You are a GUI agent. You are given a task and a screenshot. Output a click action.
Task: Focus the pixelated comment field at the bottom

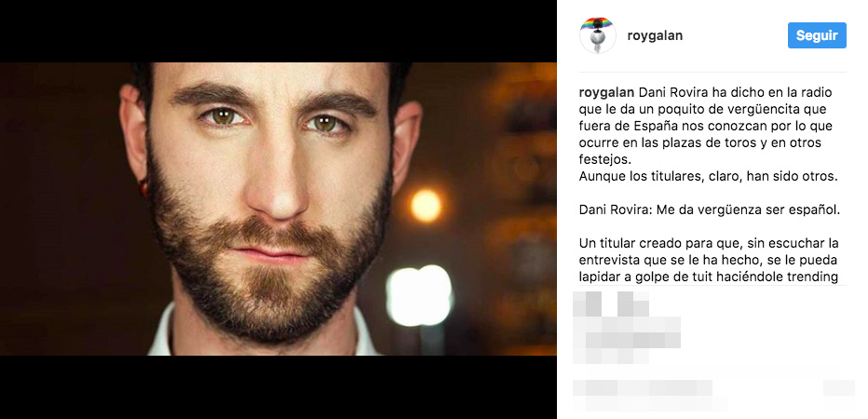click(x=650, y=395)
